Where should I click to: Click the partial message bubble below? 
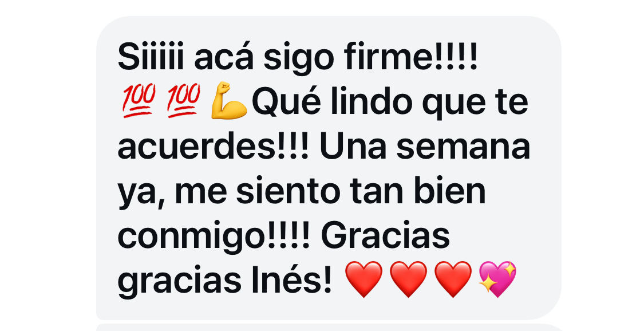pos(329,328)
